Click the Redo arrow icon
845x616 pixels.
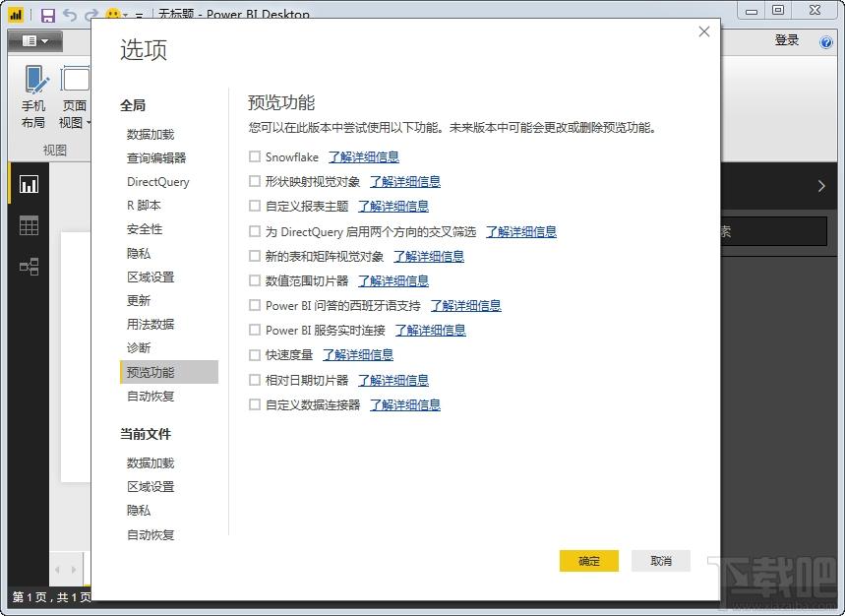(90, 15)
